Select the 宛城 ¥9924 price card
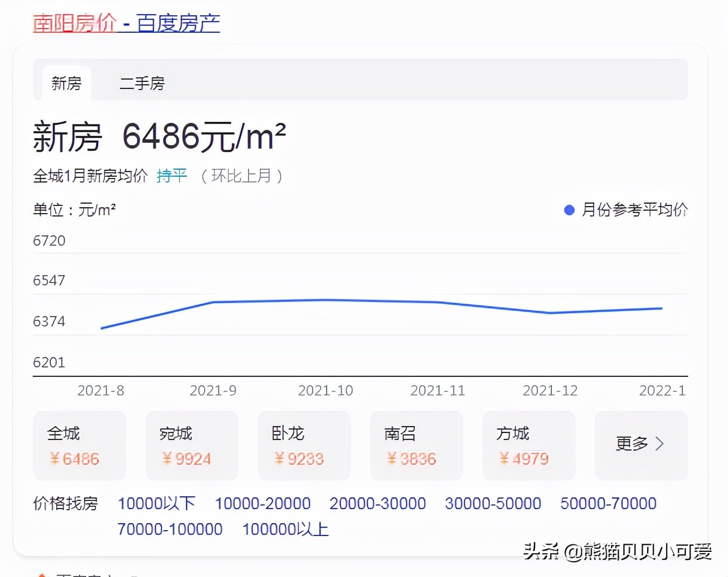Viewport: 728px width, 577px height. [191, 445]
